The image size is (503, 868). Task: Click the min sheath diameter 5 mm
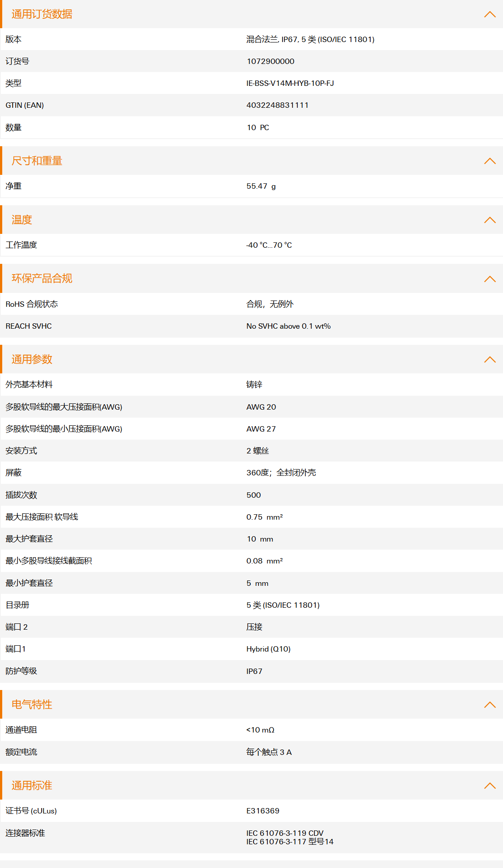pyautogui.click(x=258, y=583)
